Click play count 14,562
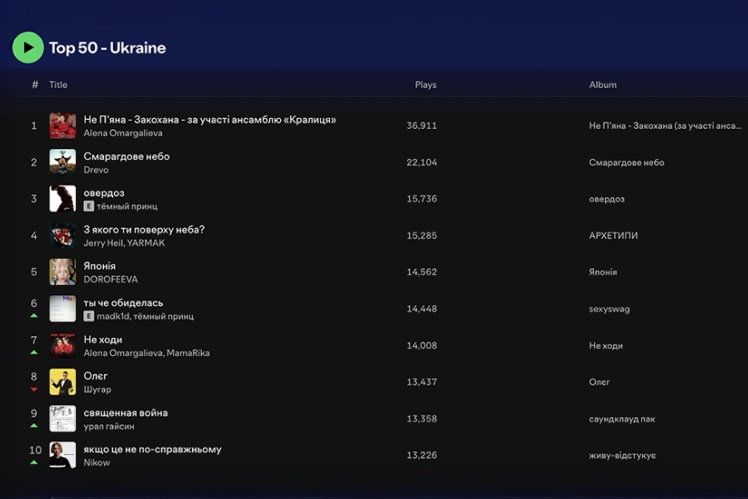Image resolution: width=748 pixels, height=499 pixels. click(x=422, y=272)
